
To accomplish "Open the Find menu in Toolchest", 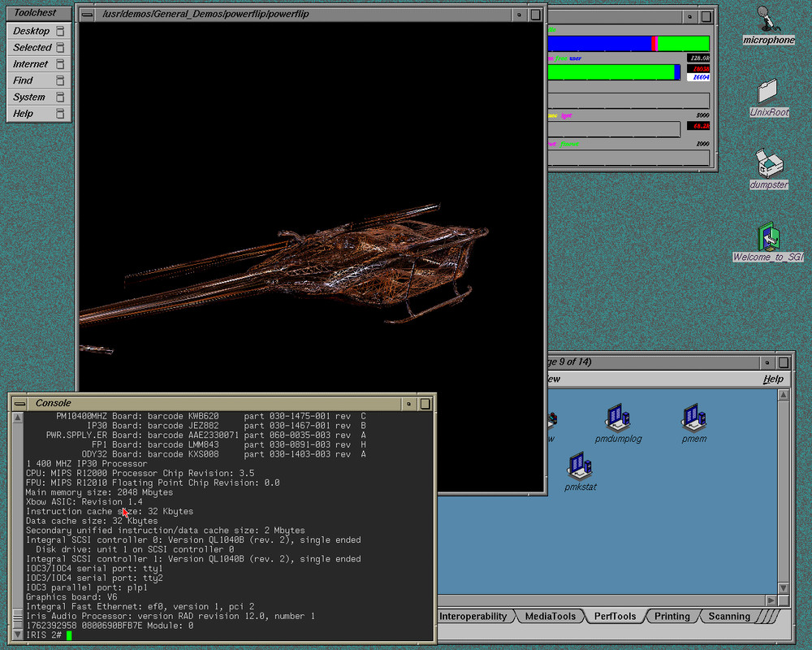I will point(24,80).
